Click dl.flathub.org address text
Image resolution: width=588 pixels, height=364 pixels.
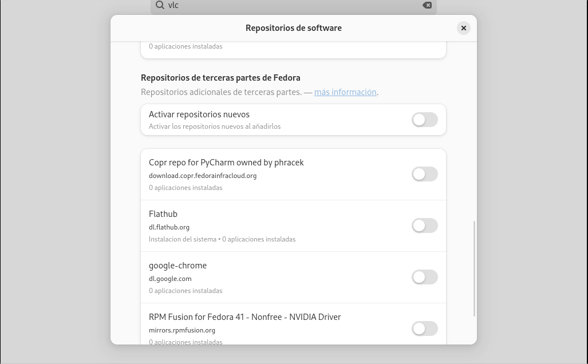click(x=169, y=227)
